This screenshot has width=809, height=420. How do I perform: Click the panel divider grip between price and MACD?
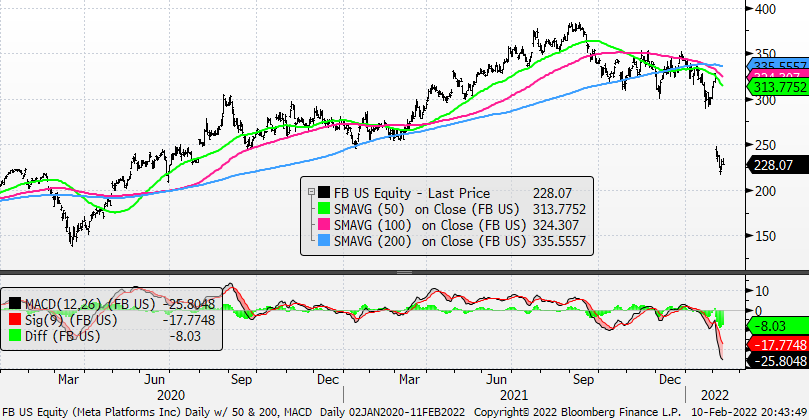pos(404,272)
